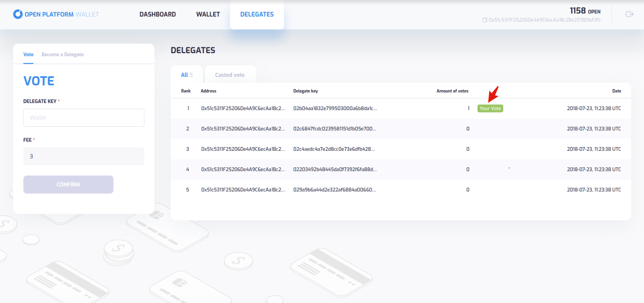Viewport: 644px width, 303px height.
Task: Click the vote amount 1 in rank 1 row
Action: (469, 108)
